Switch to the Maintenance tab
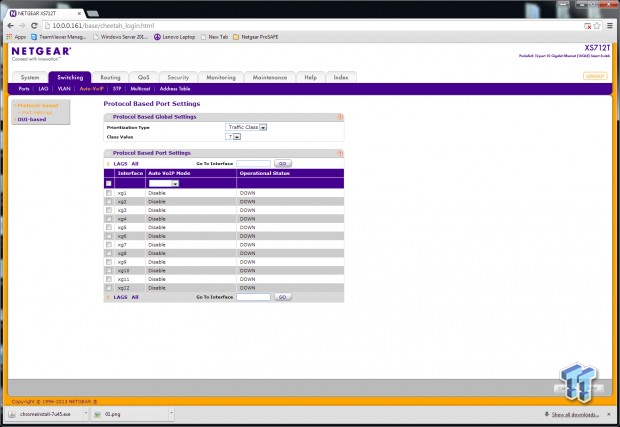Viewport: 620px width, 427px height. pos(270,77)
